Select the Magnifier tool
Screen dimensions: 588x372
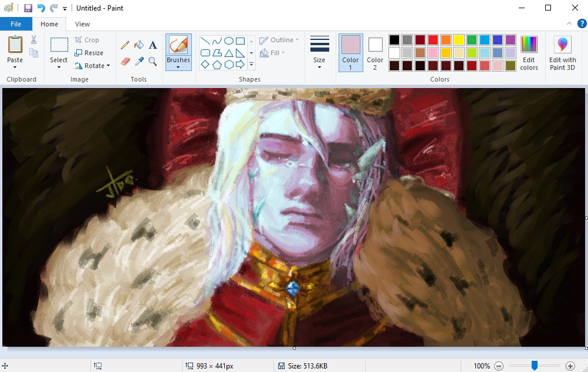point(153,61)
